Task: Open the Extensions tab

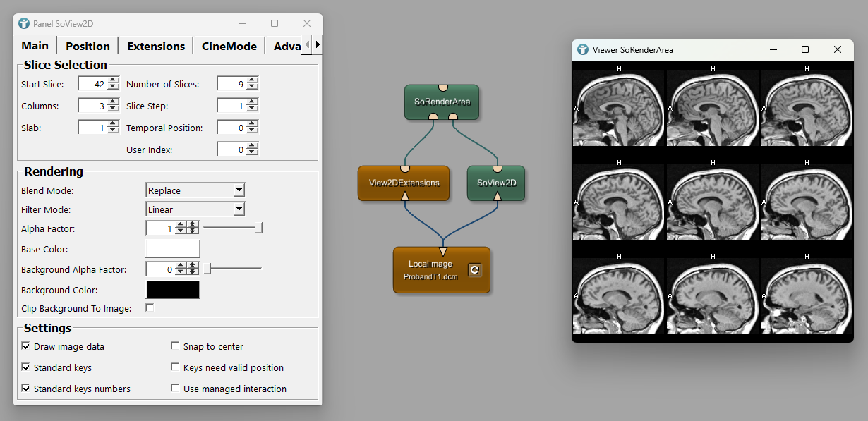Action: pos(156,46)
